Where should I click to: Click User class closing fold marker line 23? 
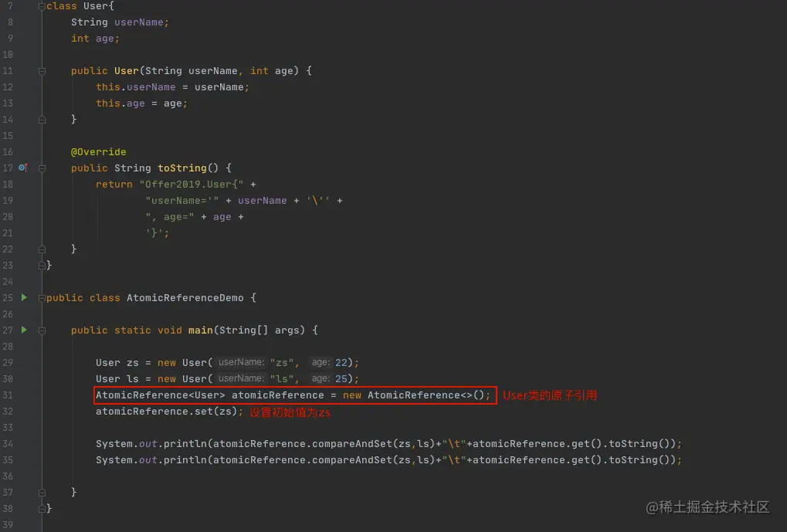pos(42,265)
